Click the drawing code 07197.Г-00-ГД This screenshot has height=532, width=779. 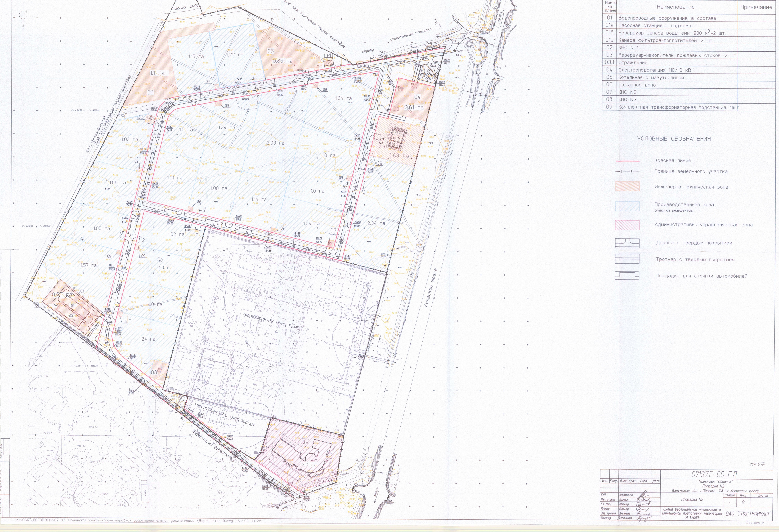click(714, 475)
